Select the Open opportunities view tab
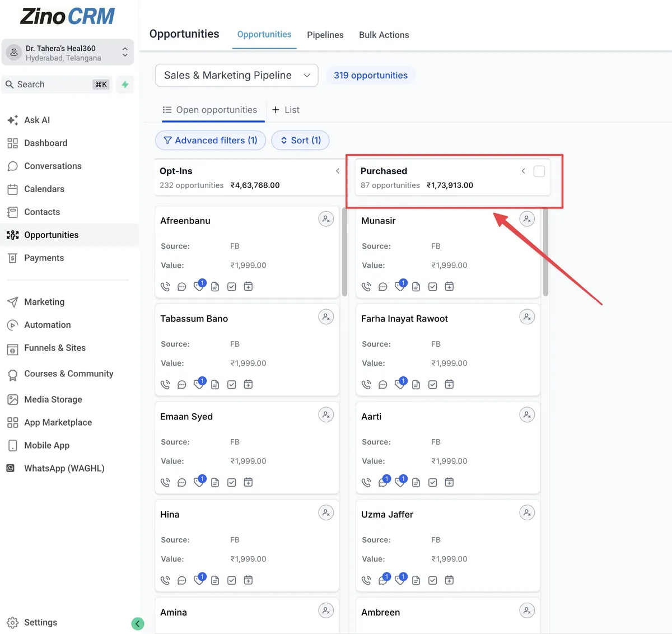Screen dimensions: 672x634 click(210, 110)
